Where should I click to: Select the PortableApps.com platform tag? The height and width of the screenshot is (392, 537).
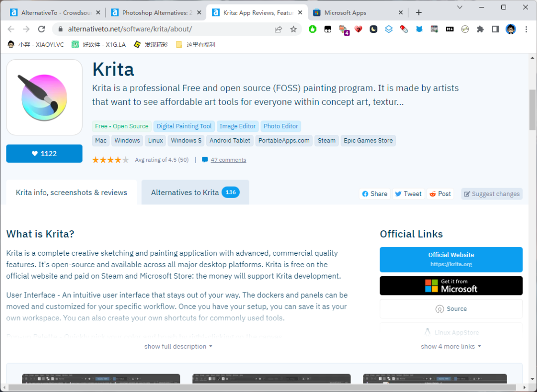tap(284, 140)
